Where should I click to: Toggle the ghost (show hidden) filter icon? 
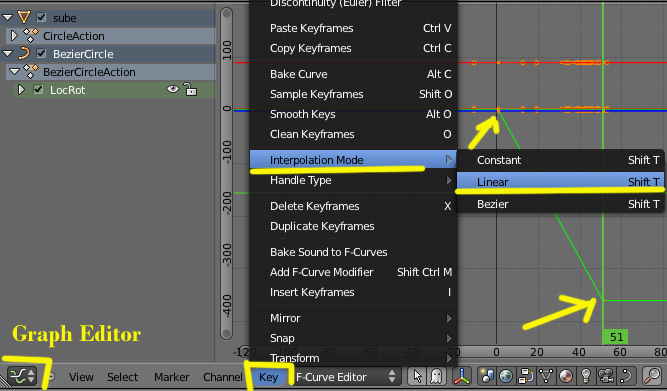click(436, 377)
